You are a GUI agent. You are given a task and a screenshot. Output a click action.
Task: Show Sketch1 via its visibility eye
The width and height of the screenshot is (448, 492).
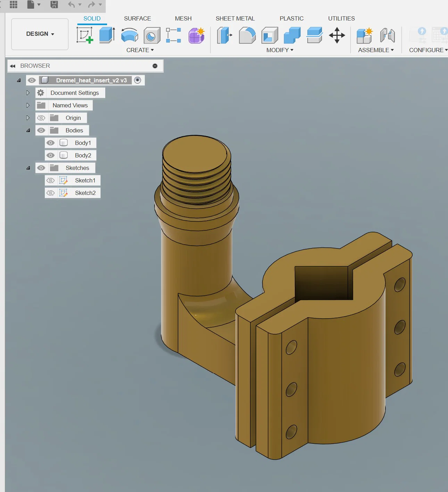[51, 180]
